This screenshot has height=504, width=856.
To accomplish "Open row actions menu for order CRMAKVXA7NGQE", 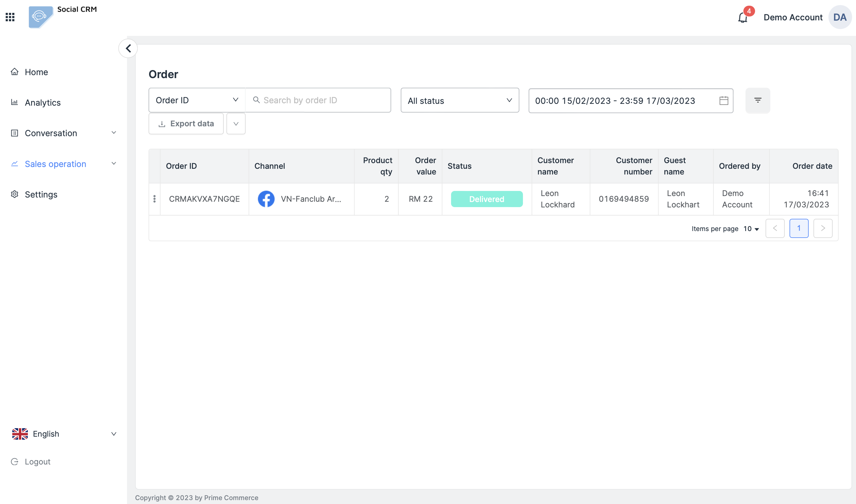I will pos(155,199).
